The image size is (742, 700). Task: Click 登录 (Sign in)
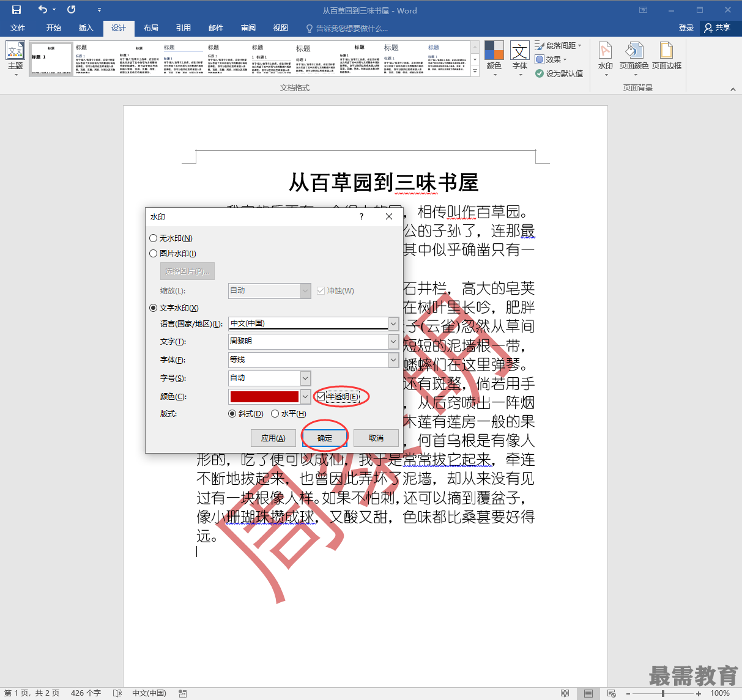click(x=686, y=28)
